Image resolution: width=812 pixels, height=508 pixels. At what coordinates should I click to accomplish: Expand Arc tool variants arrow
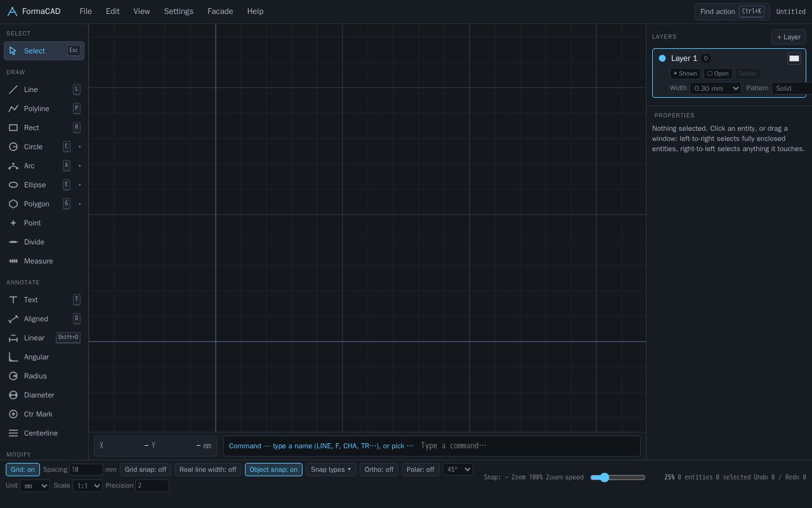click(x=80, y=166)
